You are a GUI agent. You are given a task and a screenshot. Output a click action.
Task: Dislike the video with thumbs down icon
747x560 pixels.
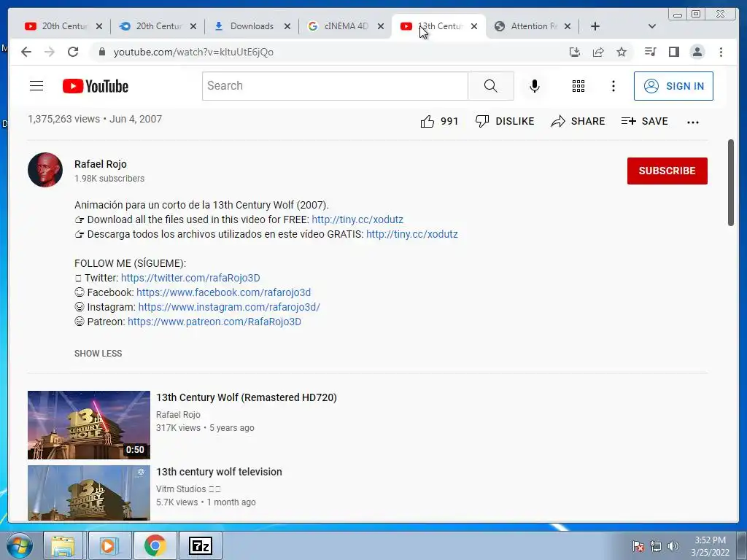[x=482, y=122]
